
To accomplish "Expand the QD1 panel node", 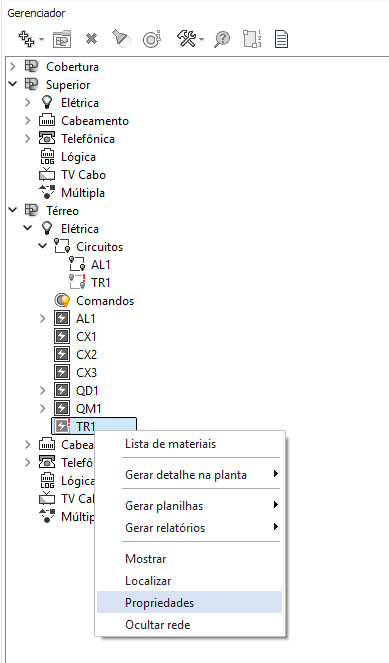I will 42,390.
